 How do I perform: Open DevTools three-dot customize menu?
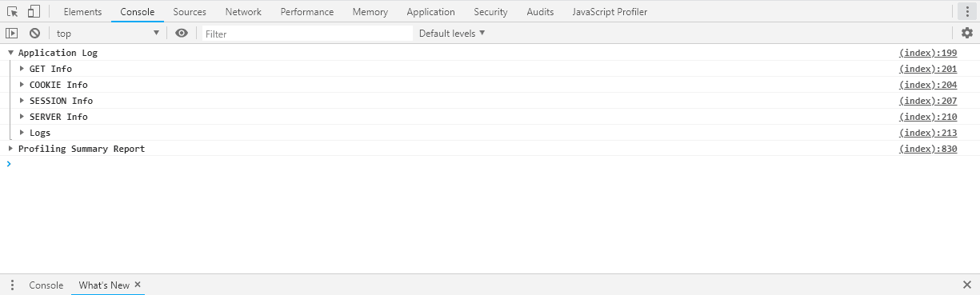tap(967, 12)
